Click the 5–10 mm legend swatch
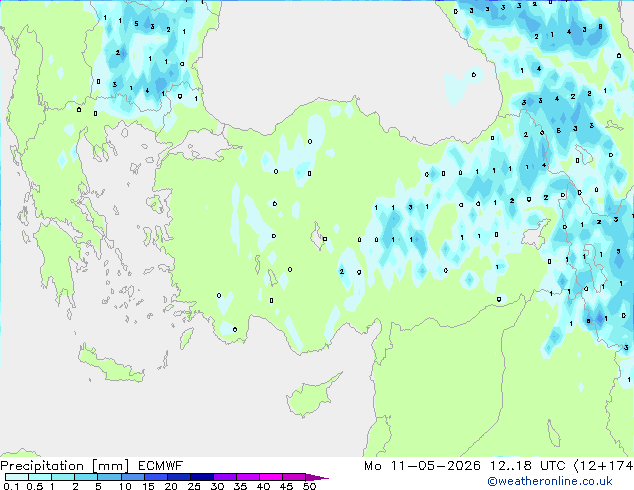The width and height of the screenshot is (634, 490). (109, 477)
